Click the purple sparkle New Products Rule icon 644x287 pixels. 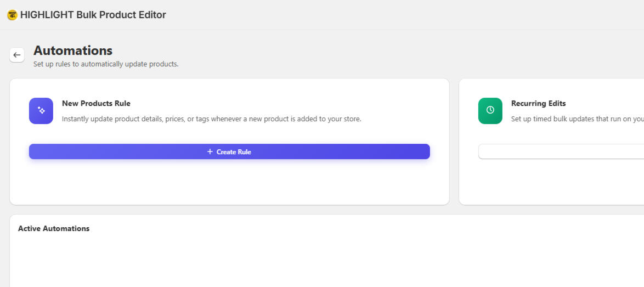click(x=41, y=111)
